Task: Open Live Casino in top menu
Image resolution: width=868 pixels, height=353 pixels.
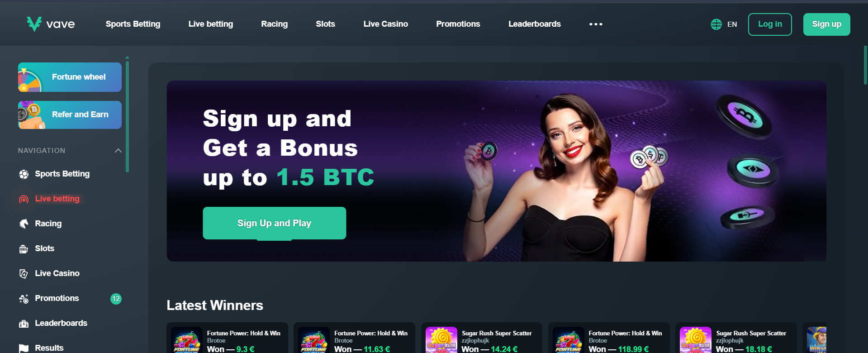Action: click(386, 24)
